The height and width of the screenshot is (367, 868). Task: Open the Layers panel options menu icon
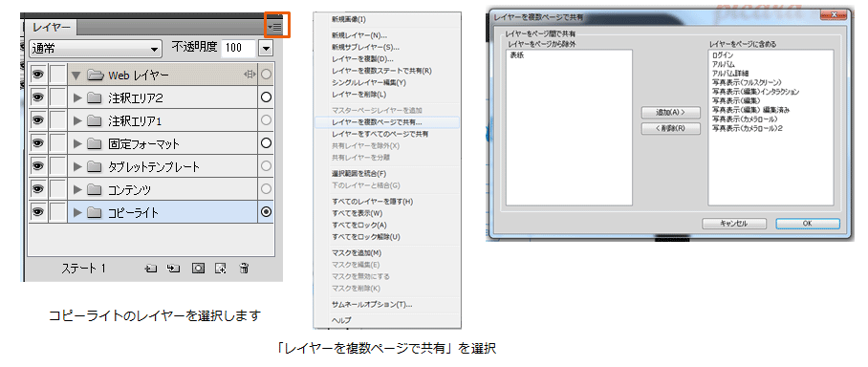point(274,26)
